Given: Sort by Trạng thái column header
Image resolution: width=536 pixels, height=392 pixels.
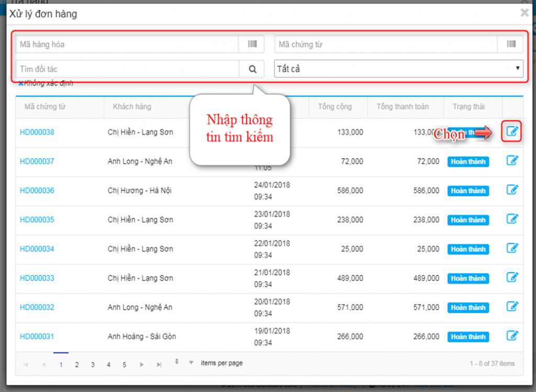Looking at the screenshot, I should tap(468, 107).
